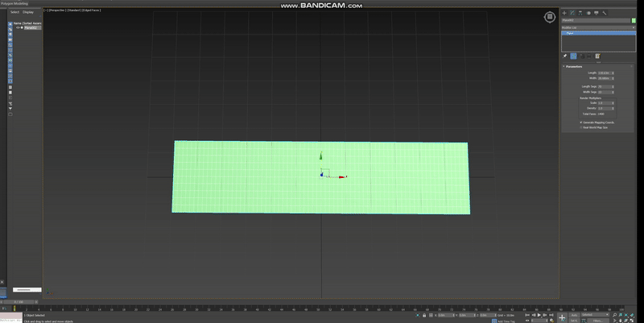Open the viewport [+] general menu
644x323 pixels.
(46, 10)
